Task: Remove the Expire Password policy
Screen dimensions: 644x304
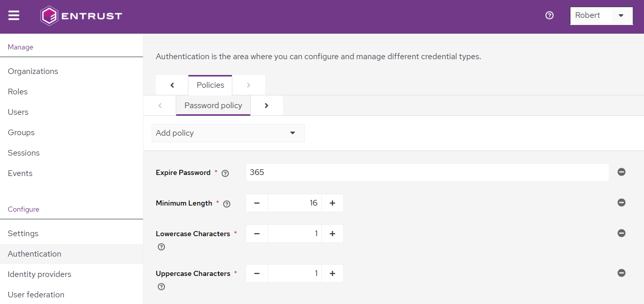Action: click(622, 172)
